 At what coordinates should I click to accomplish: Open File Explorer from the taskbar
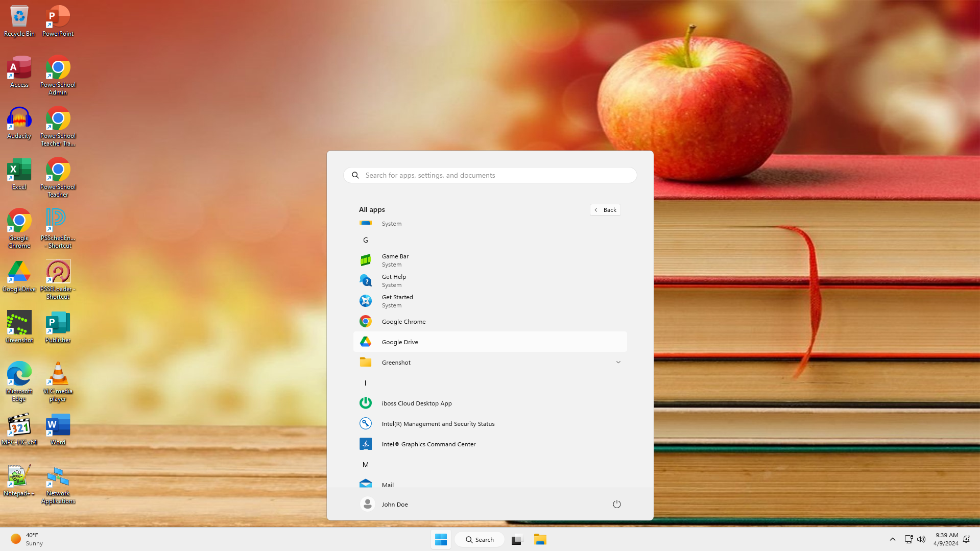pos(540,539)
